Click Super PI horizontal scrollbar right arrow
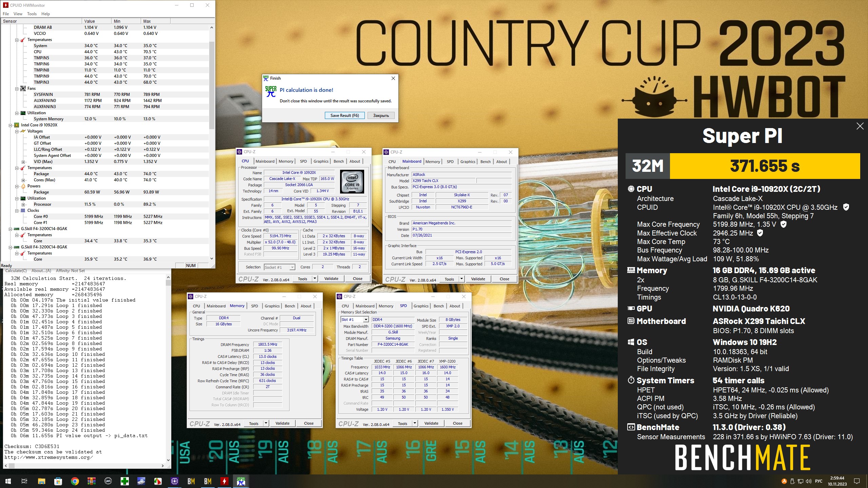 pos(163,466)
